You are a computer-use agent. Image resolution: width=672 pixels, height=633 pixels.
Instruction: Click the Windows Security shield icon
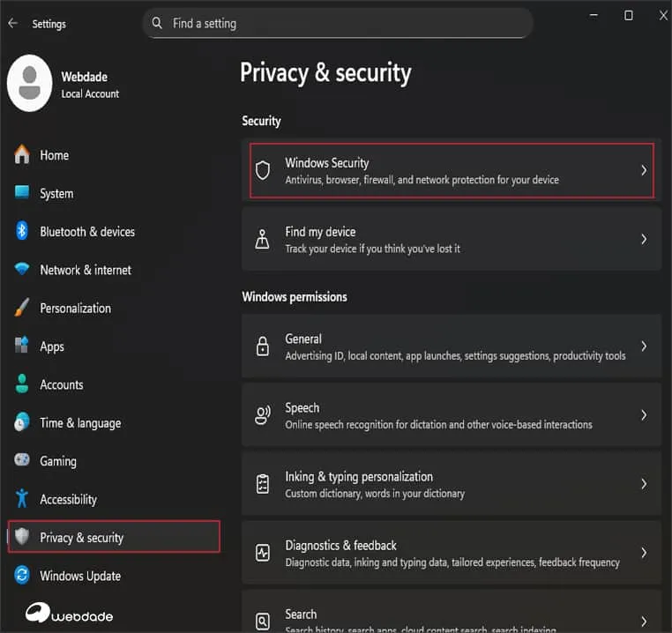263,170
